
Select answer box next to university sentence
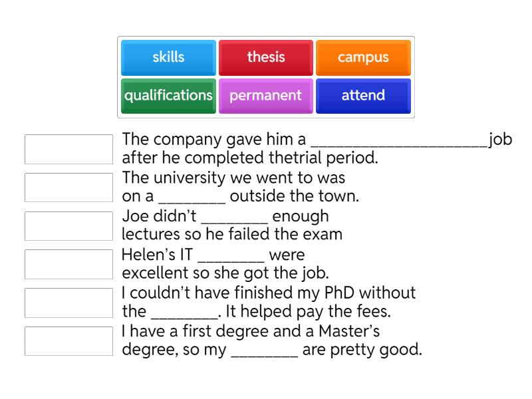[x=68, y=188]
